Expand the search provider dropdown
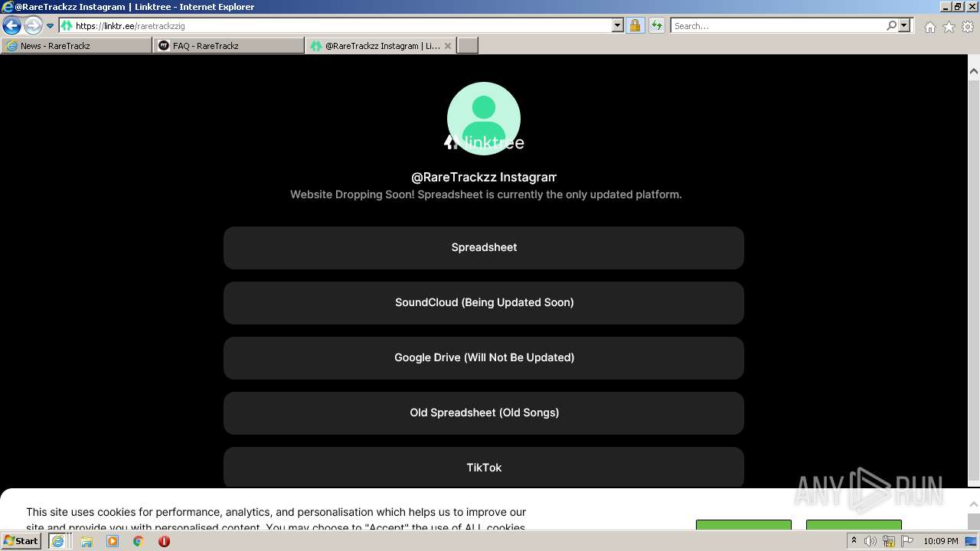 tap(905, 26)
